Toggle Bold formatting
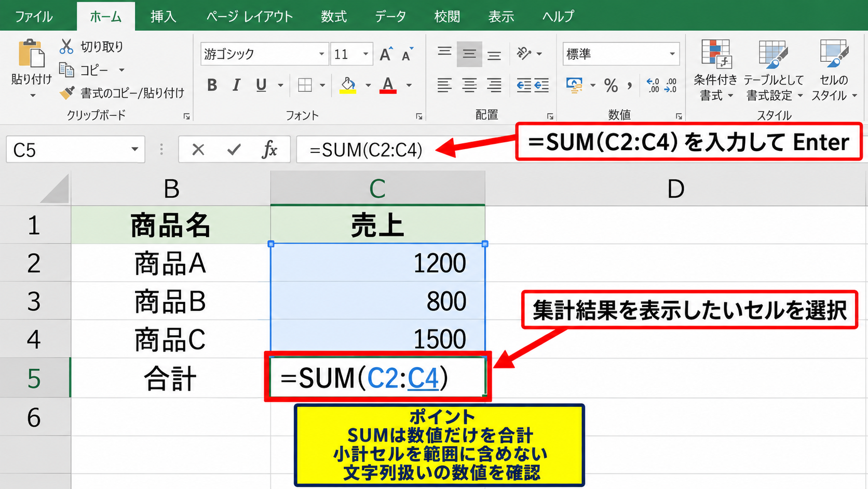868x489 pixels. 212,85
